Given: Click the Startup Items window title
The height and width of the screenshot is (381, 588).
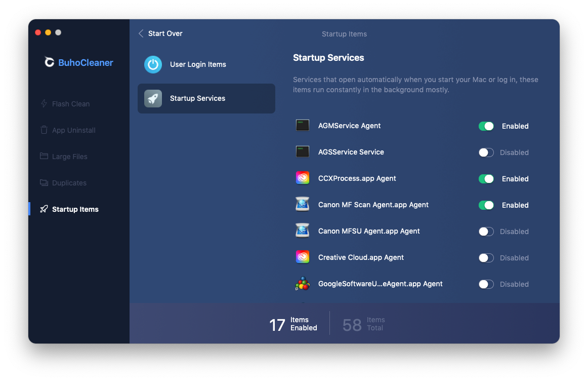Looking at the screenshot, I should (x=344, y=34).
